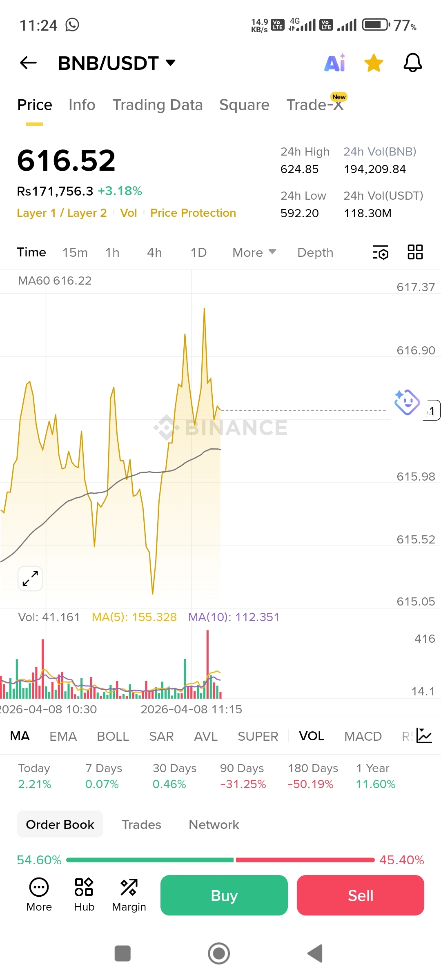Tap the green Buy button
This screenshot has height=980, width=441.
[x=224, y=895]
